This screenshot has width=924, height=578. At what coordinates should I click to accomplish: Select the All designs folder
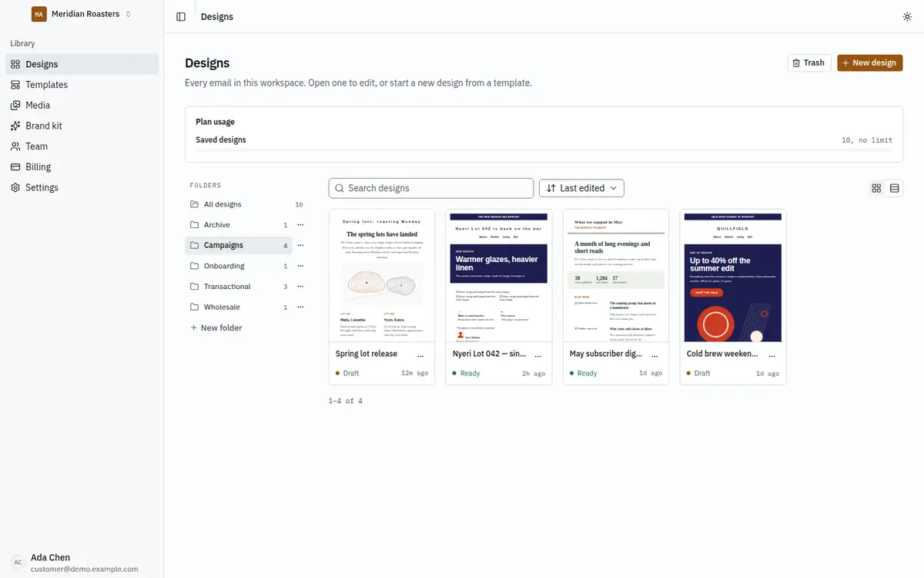(246, 204)
